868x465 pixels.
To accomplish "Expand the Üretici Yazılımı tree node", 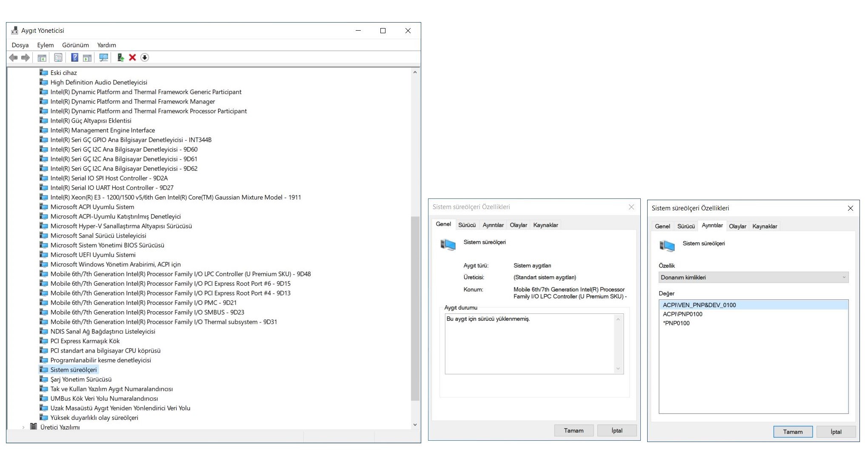I will point(23,427).
